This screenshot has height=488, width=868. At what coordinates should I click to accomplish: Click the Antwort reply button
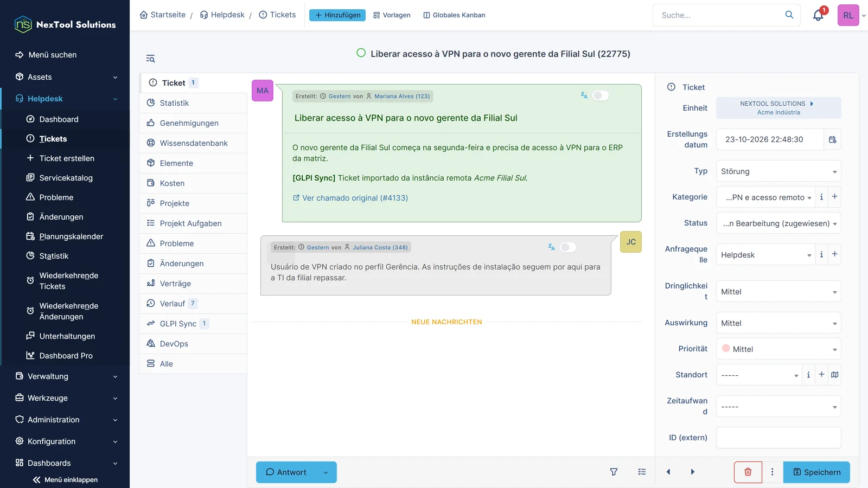(x=286, y=472)
